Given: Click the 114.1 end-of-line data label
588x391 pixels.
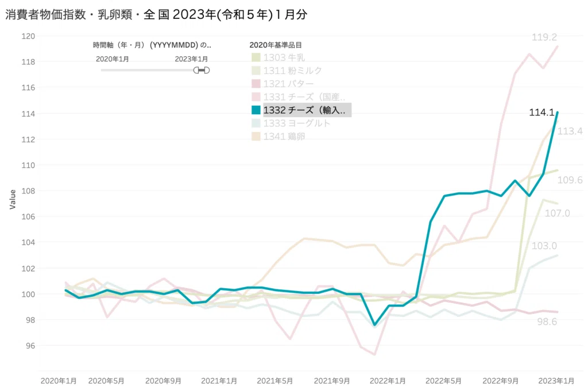Looking at the screenshot, I should [541, 112].
